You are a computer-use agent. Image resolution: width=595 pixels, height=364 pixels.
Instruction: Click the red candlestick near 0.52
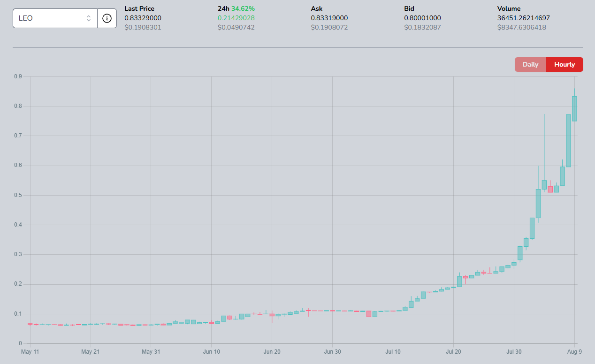click(x=550, y=190)
